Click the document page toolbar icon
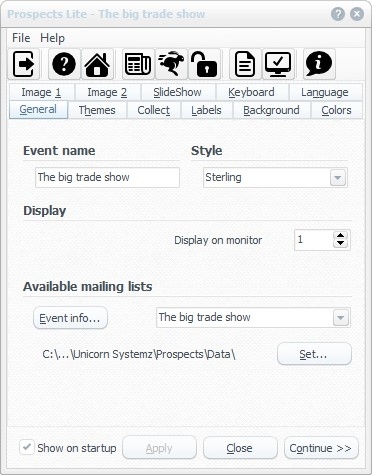 [x=245, y=64]
